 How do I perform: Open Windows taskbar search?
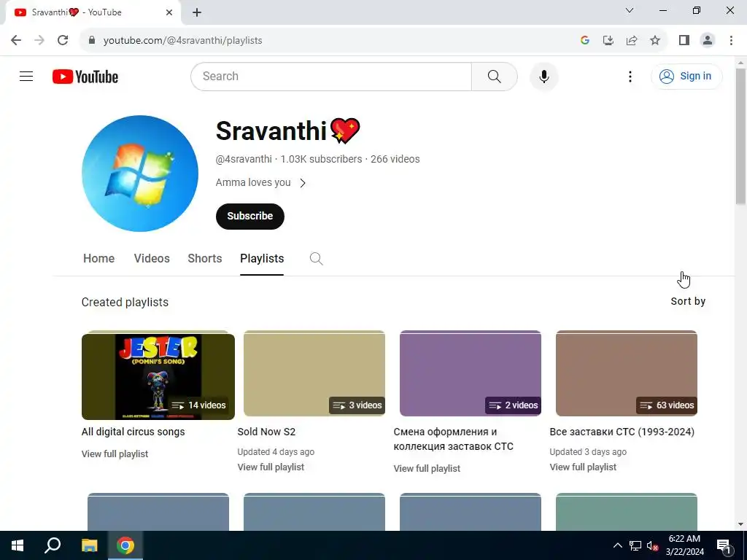point(53,545)
